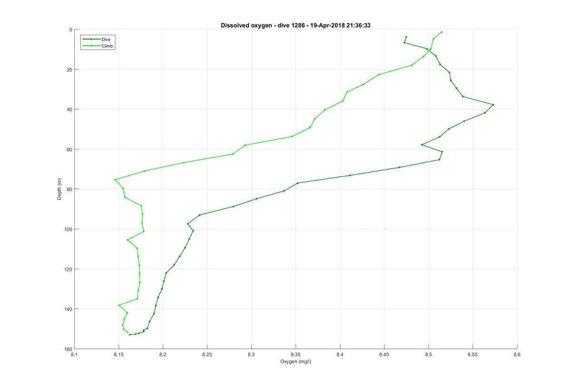Click y-axis tick label 40
This screenshot has width=571, height=392.
point(69,109)
